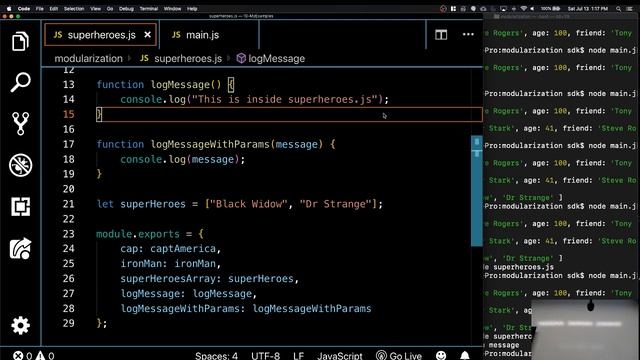Change indentation via Spaces: 4

(216, 356)
